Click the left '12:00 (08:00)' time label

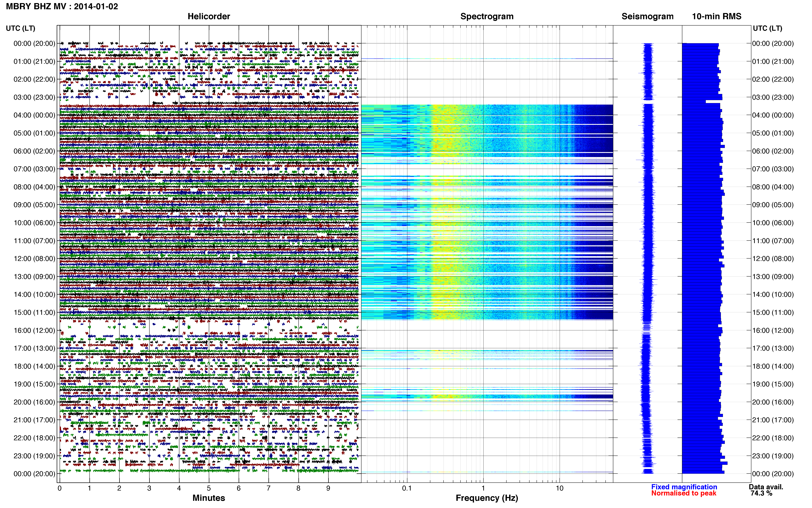pos(34,258)
